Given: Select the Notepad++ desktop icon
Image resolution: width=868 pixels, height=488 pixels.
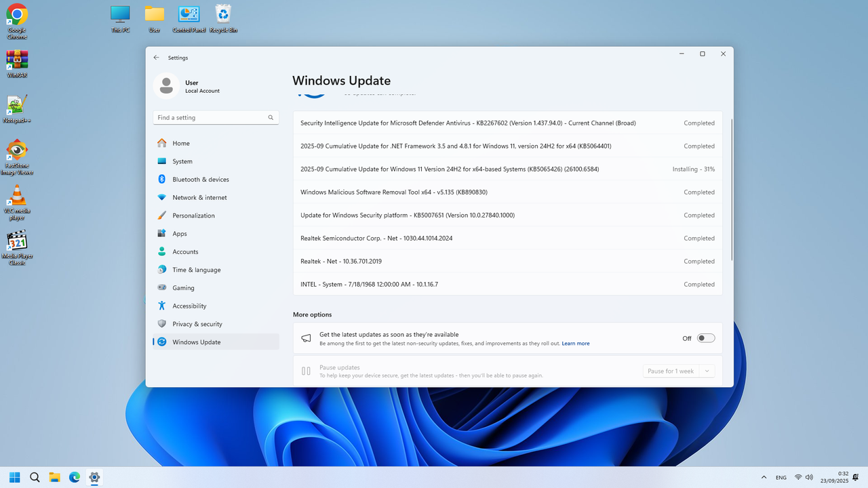Looking at the screenshot, I should pyautogui.click(x=17, y=109).
